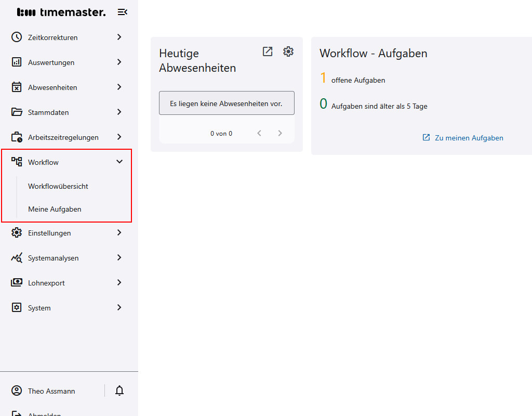Open the Workflowübersicht menu entry
This screenshot has height=416, width=532.
(59, 186)
